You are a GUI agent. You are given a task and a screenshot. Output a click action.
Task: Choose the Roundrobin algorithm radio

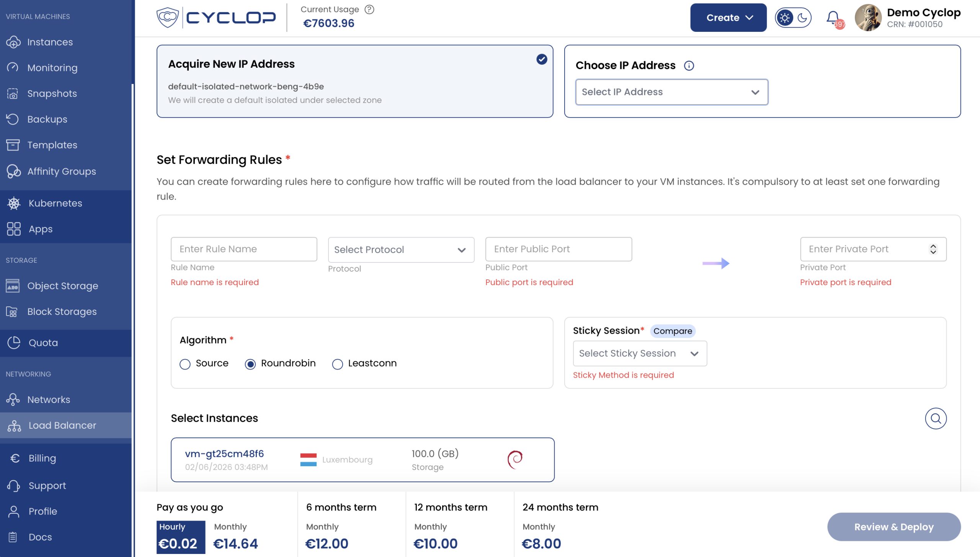[250, 364]
